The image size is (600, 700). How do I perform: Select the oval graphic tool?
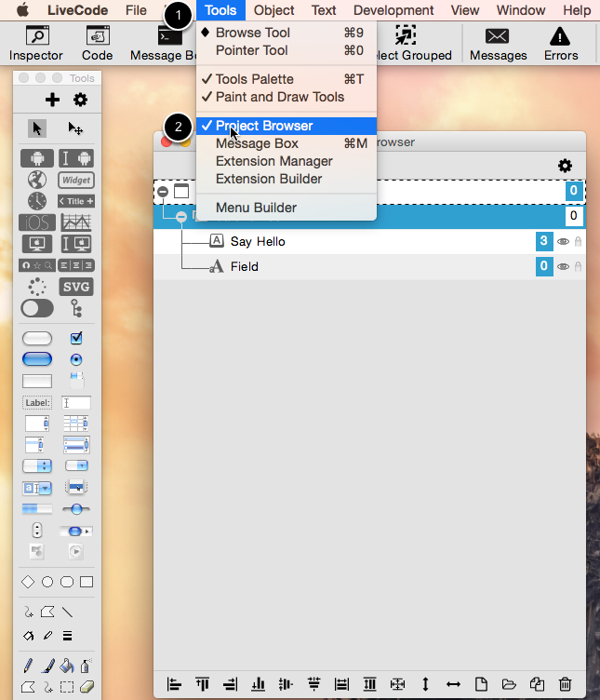pyautogui.click(x=47, y=582)
